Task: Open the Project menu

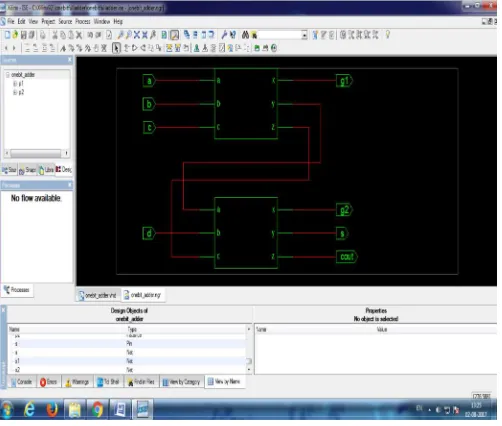Action: pos(48,21)
